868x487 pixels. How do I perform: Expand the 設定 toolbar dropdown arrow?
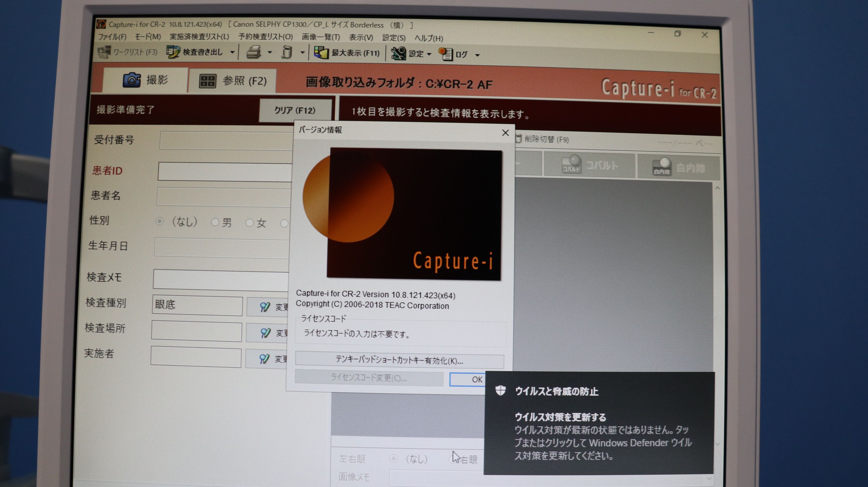[429, 54]
